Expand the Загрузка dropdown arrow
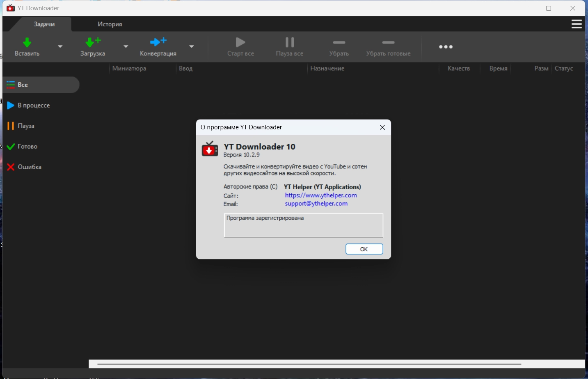The width and height of the screenshot is (588, 379). (x=126, y=46)
